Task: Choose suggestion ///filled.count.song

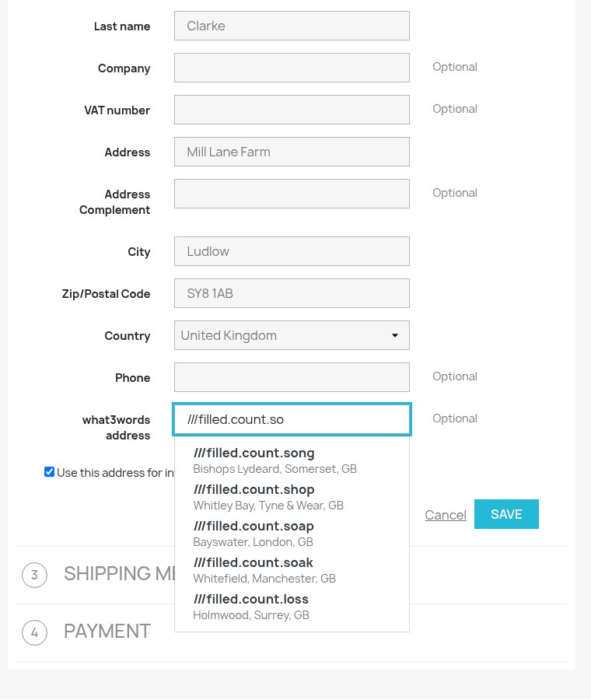Action: tap(292, 460)
